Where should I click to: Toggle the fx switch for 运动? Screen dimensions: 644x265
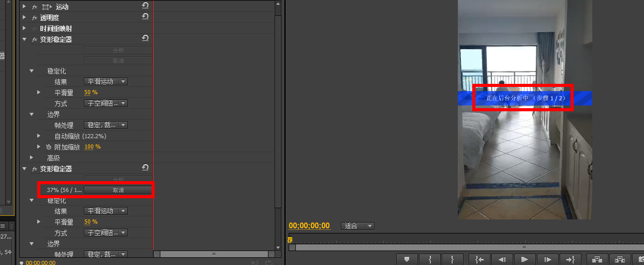click(35, 7)
